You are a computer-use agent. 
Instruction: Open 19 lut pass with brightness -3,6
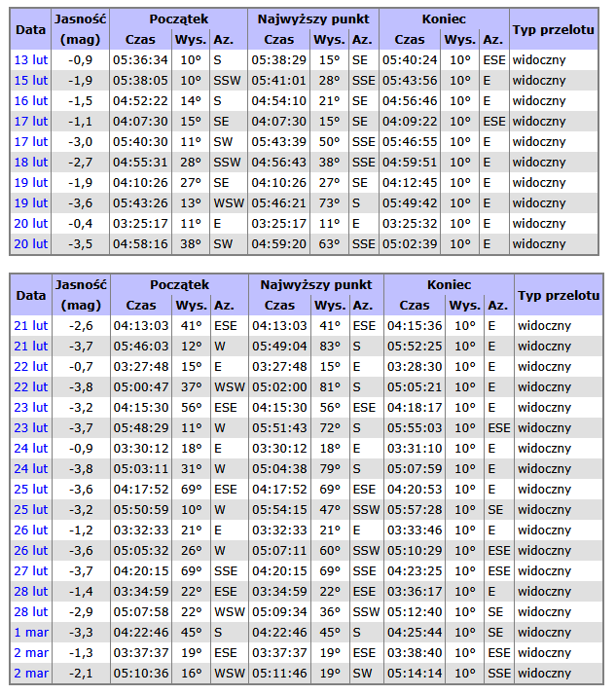[30, 202]
